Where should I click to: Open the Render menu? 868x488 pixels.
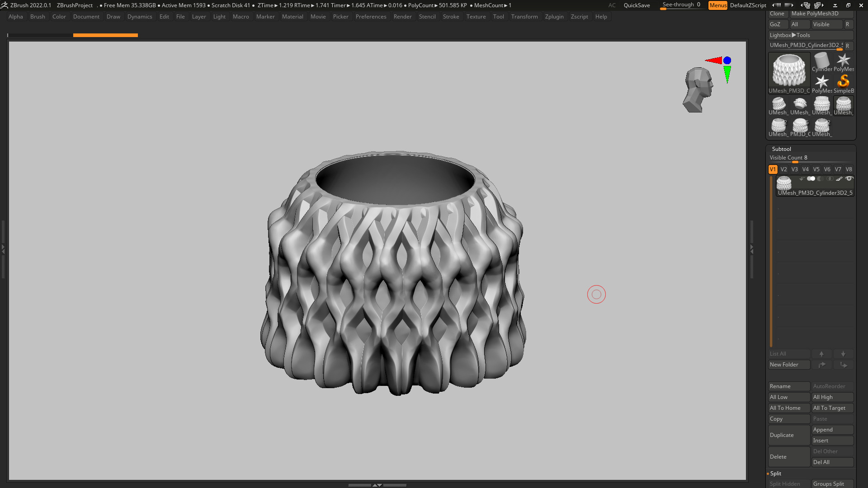click(402, 17)
